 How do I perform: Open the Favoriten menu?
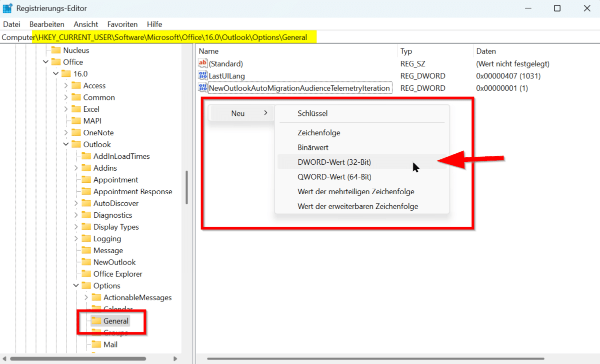coord(122,24)
